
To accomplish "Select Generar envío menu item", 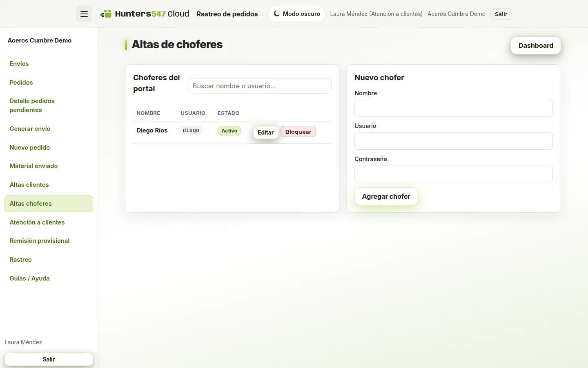I will point(49,129).
